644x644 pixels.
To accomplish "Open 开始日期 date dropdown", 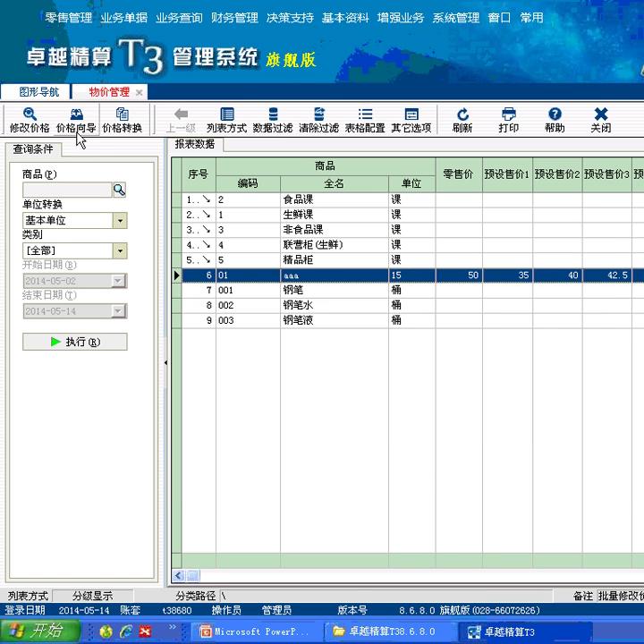I will click(x=118, y=281).
